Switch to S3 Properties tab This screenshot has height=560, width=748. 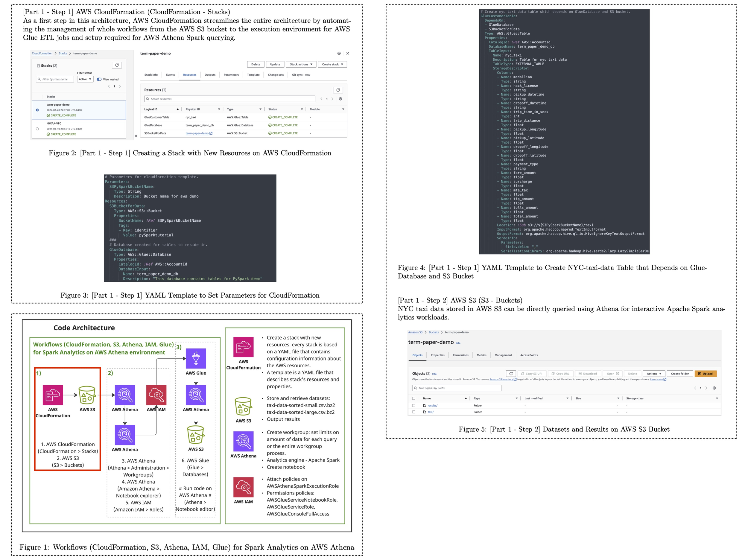(x=437, y=355)
